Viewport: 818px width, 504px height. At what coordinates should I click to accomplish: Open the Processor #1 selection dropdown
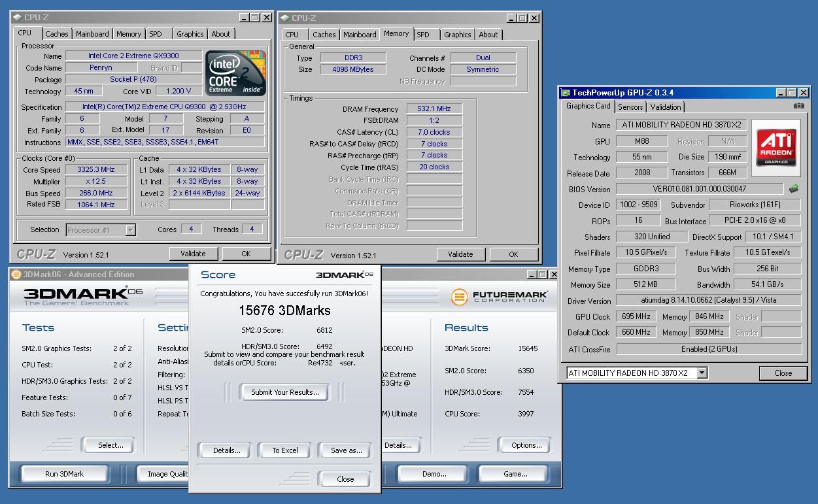(130, 229)
